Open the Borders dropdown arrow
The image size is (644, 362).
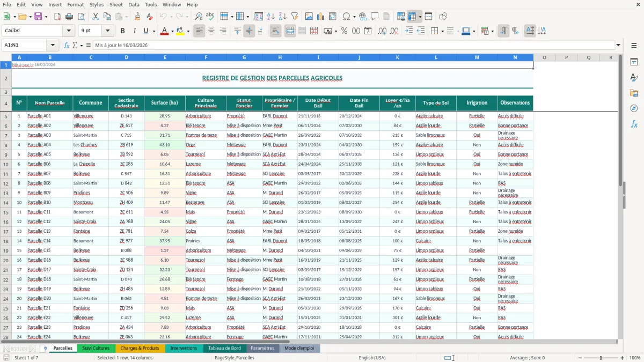(443, 31)
